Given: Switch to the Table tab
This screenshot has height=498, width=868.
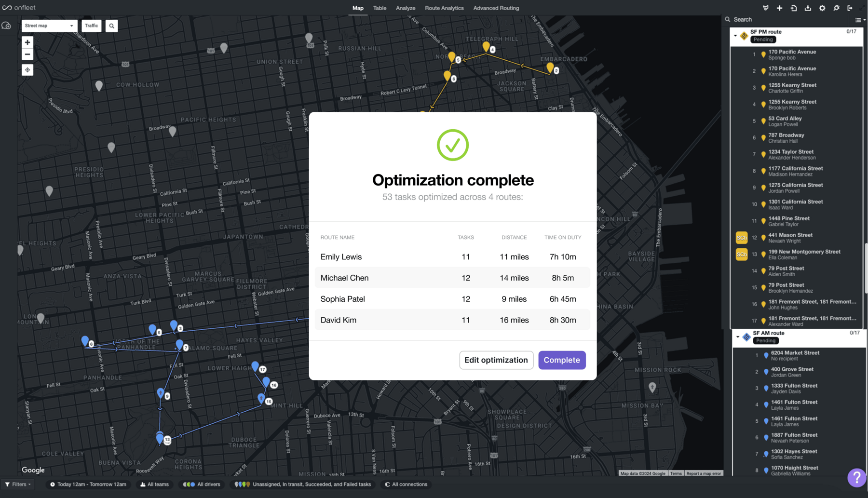Looking at the screenshot, I should pos(380,8).
